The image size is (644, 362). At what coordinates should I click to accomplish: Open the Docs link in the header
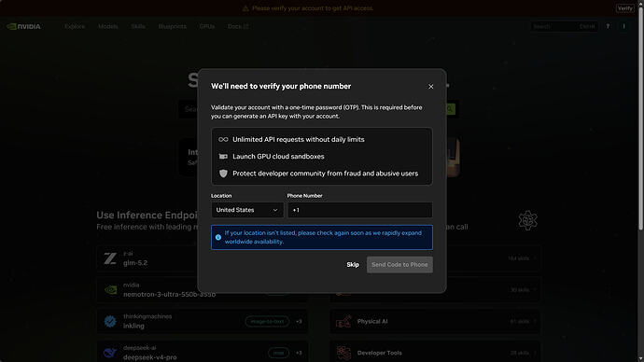[x=238, y=26]
